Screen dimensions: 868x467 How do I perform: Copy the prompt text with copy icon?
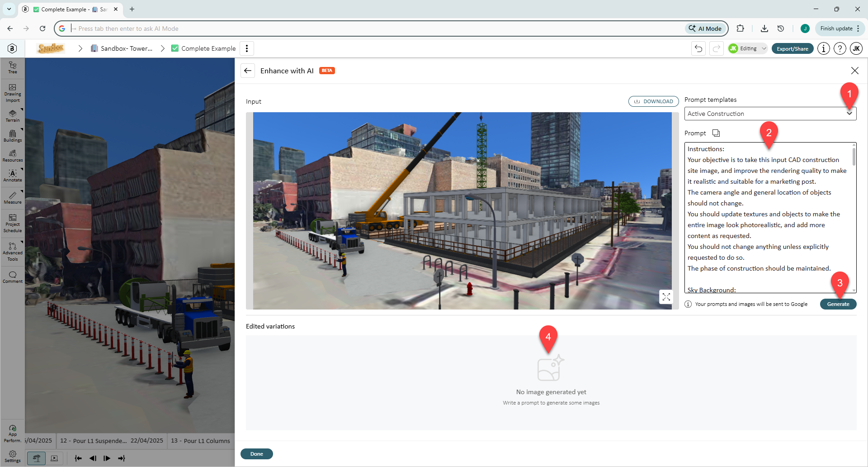tap(716, 133)
